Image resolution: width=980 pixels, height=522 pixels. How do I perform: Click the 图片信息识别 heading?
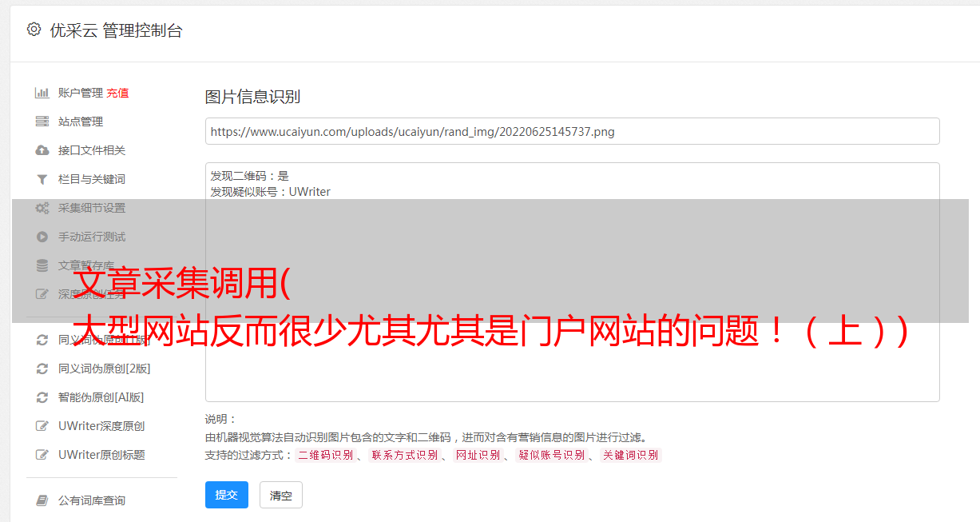point(252,97)
